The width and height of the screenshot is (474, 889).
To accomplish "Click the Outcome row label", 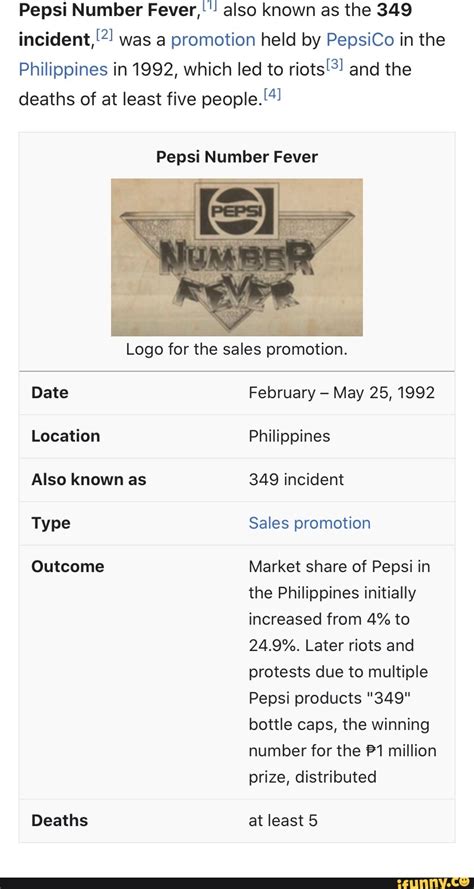I will (x=68, y=566).
